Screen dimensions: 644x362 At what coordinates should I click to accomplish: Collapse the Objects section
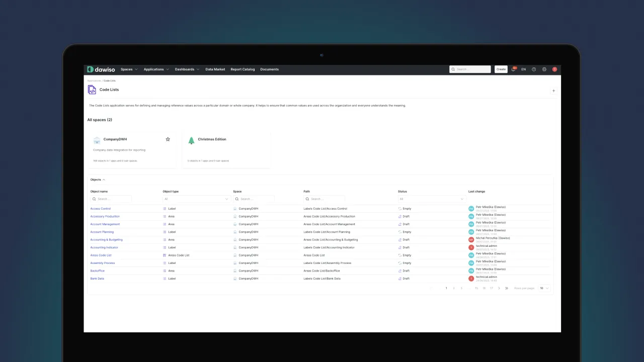[98, 179]
